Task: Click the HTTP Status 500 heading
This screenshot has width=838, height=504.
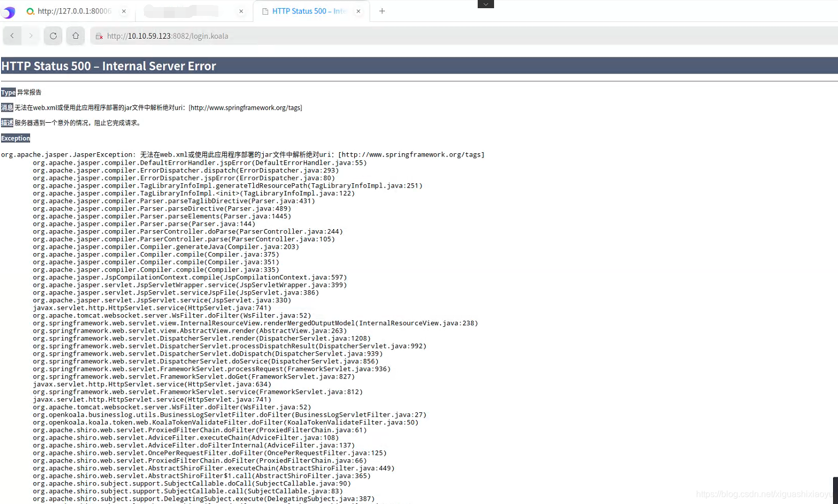Action: click(x=109, y=66)
